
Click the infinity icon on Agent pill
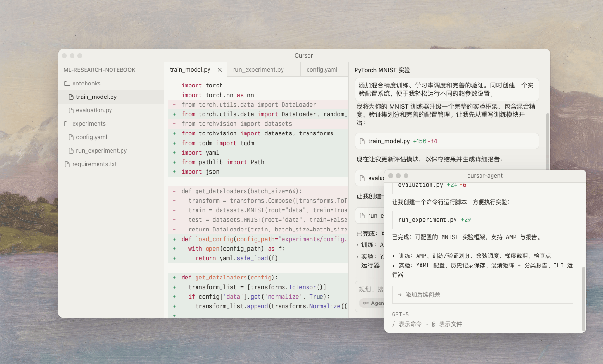(366, 303)
